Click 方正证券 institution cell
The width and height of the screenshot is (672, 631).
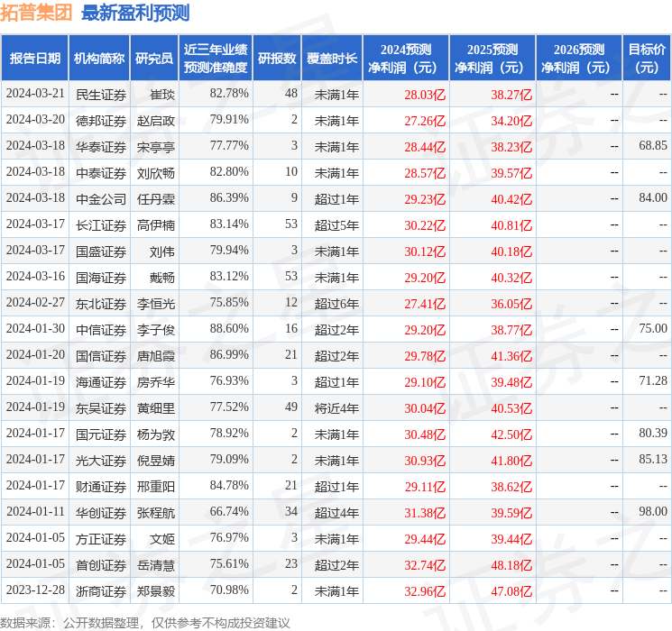pyautogui.click(x=101, y=538)
